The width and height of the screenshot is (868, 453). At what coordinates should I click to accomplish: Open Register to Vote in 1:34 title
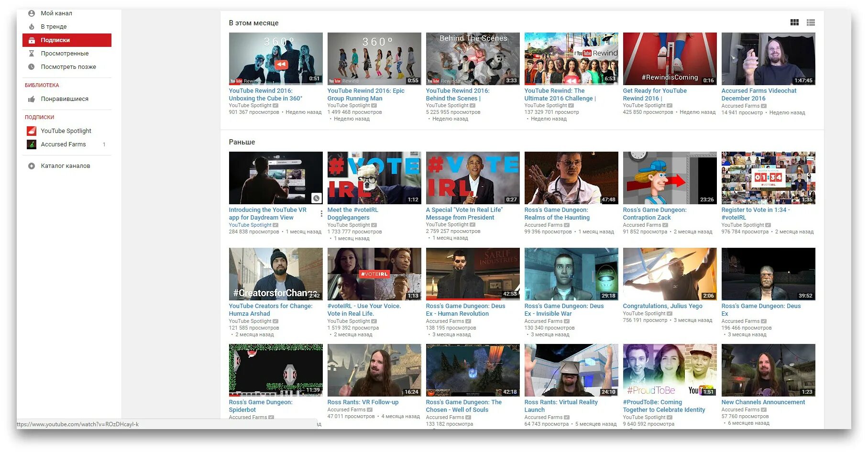756,214
